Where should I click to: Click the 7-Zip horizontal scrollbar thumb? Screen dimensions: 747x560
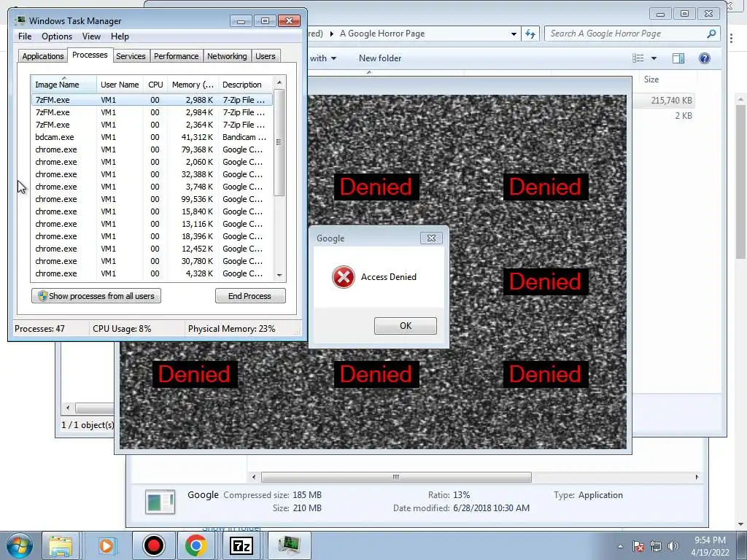396,477
